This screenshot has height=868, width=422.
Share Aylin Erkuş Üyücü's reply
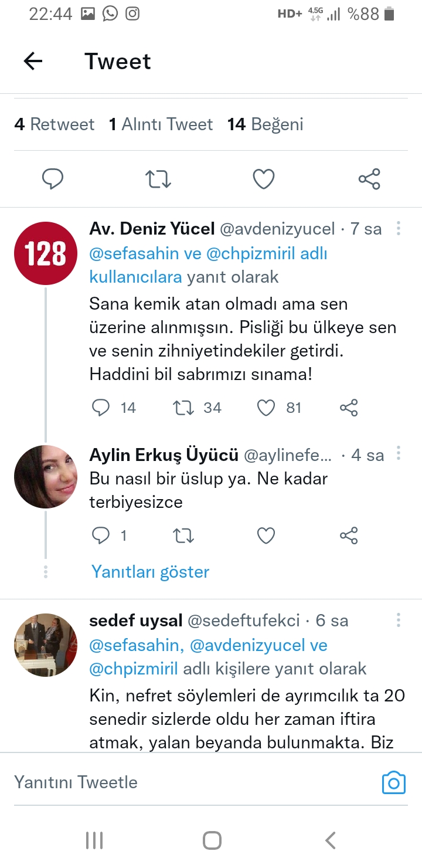point(349,535)
